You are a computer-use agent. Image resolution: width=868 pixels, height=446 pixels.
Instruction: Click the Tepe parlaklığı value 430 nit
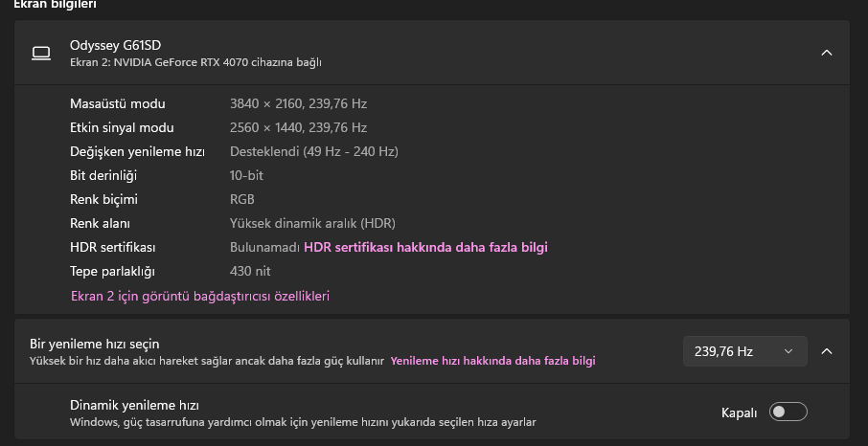(250, 272)
